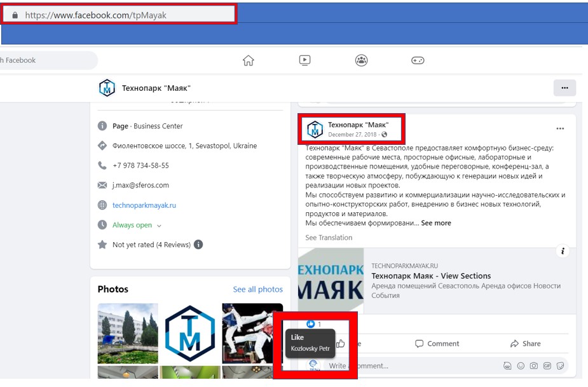Click the public globe icon beside post date
The height and width of the screenshot is (387, 588).
(385, 135)
